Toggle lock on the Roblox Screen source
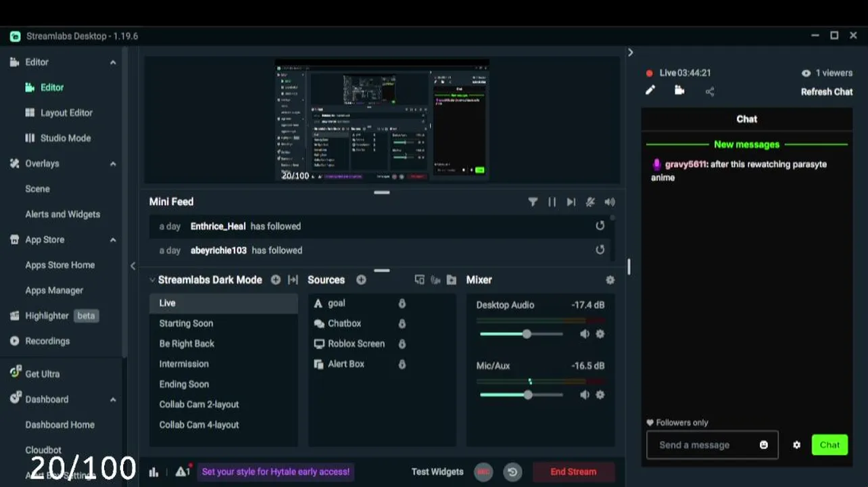 pyautogui.click(x=402, y=344)
